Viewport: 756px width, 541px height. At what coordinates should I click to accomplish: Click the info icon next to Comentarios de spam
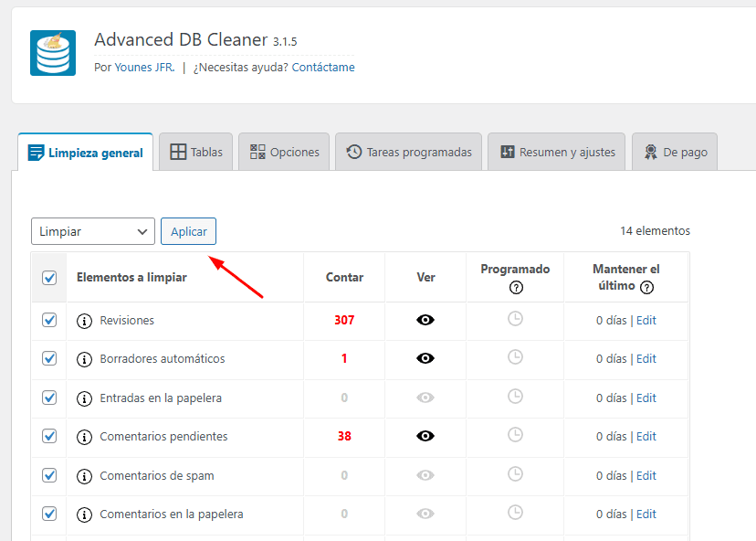(85, 476)
